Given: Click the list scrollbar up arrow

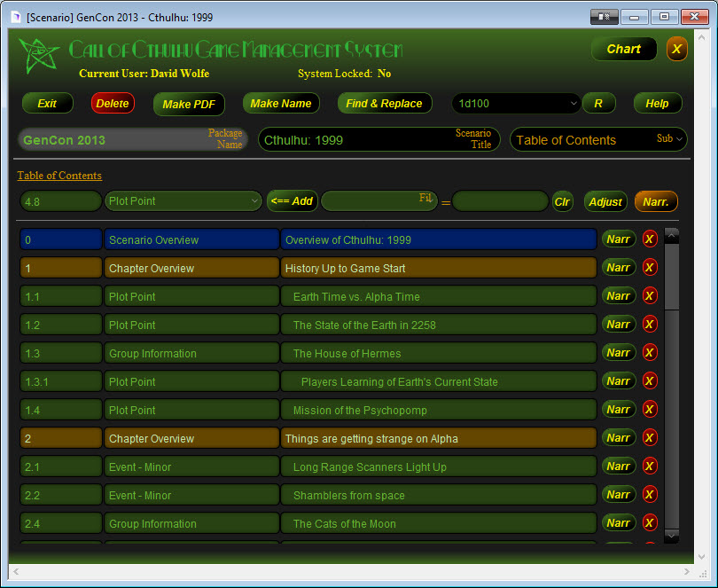Looking at the screenshot, I should click(671, 236).
